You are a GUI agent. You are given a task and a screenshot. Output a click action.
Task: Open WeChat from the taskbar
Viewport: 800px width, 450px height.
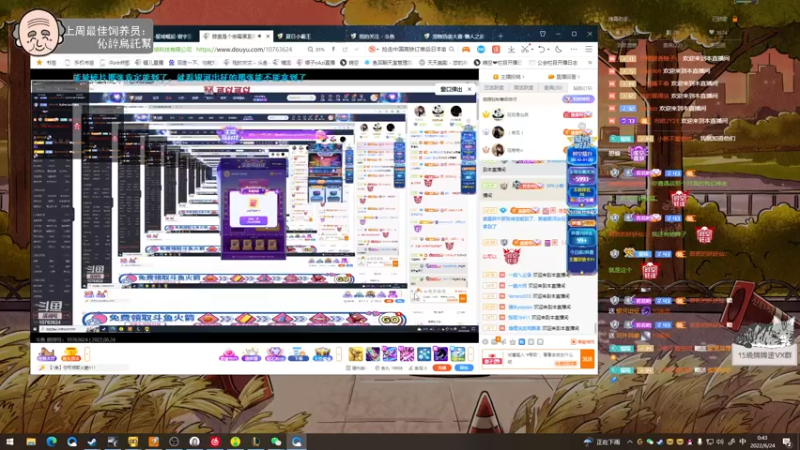(276, 441)
